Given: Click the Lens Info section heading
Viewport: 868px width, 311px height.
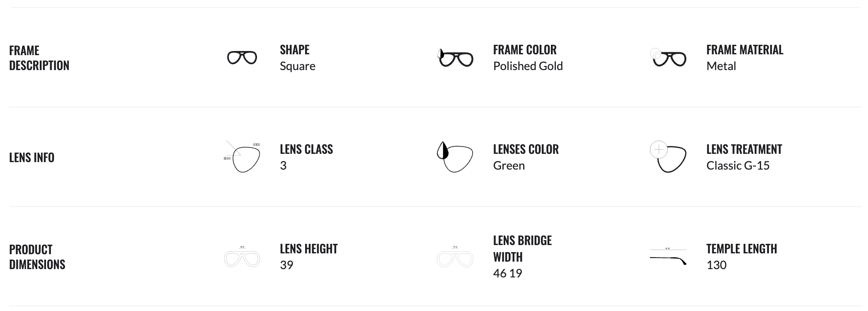Looking at the screenshot, I should pyautogui.click(x=32, y=158).
